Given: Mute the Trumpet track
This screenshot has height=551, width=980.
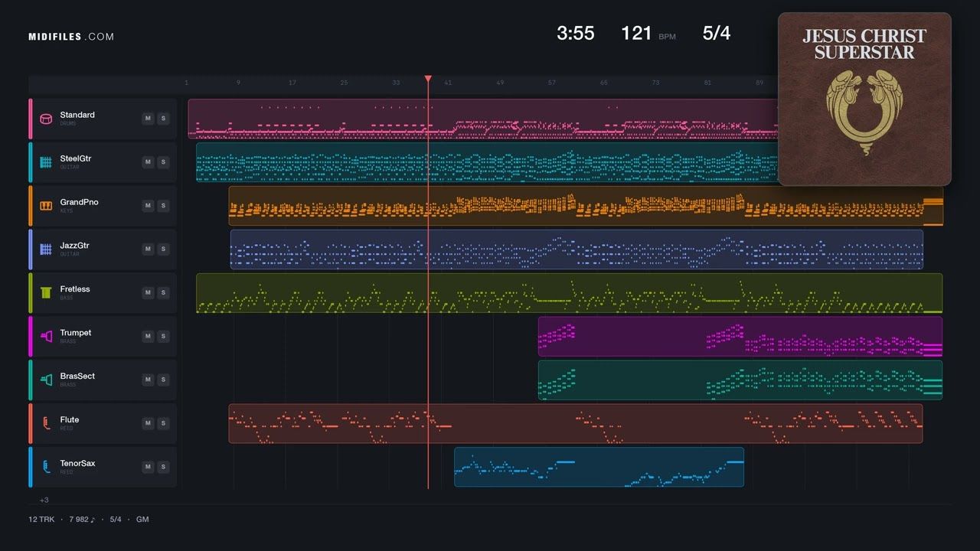Looking at the screenshot, I should click(148, 336).
